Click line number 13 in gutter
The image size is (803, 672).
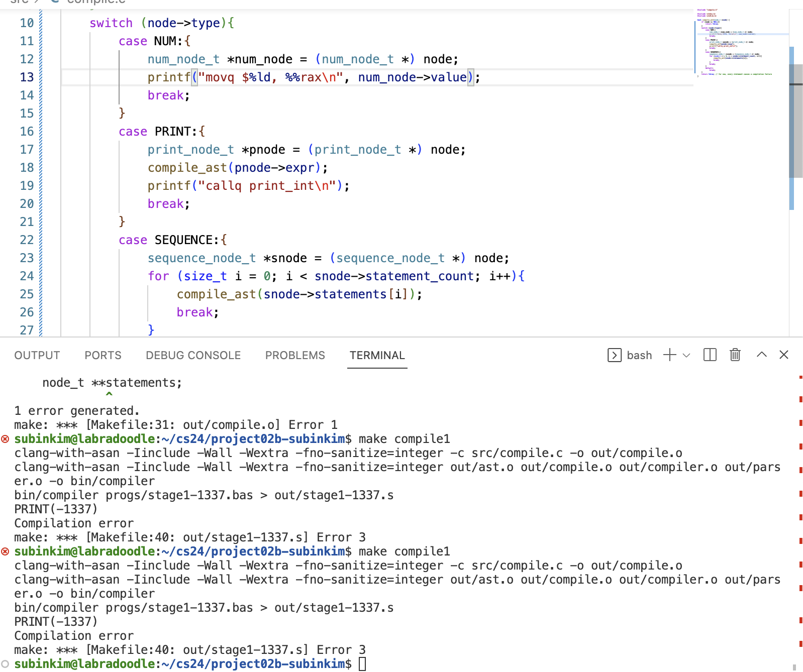(27, 77)
